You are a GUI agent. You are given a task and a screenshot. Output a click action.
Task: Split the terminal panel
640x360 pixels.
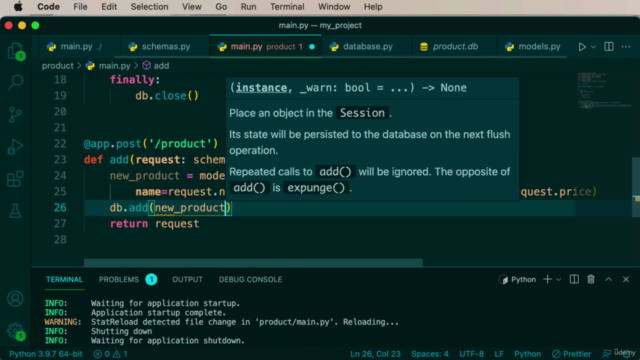574,279
